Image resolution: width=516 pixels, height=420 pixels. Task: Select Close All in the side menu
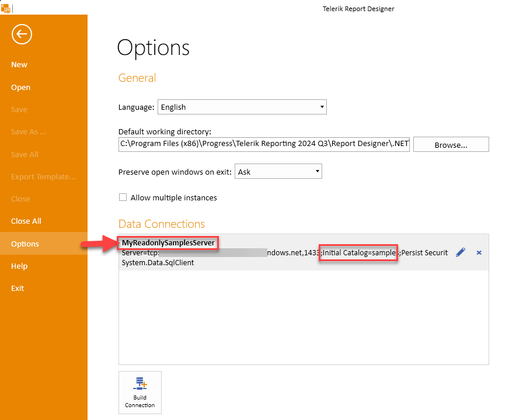click(x=26, y=221)
